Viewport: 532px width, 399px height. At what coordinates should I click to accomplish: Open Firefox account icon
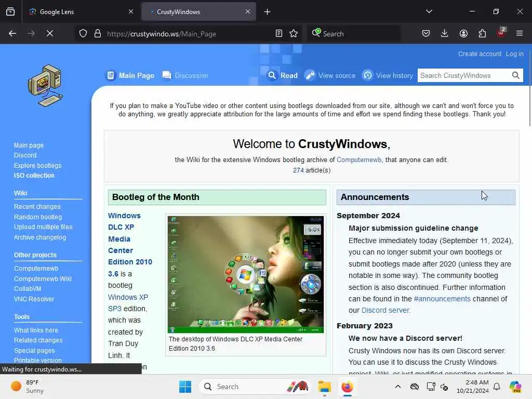pos(463,34)
